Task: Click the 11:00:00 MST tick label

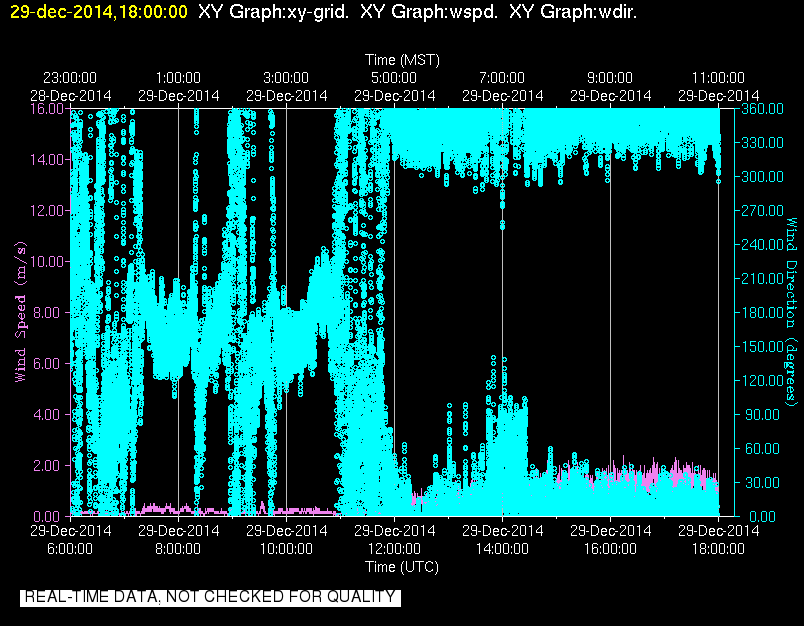Action: (718, 78)
